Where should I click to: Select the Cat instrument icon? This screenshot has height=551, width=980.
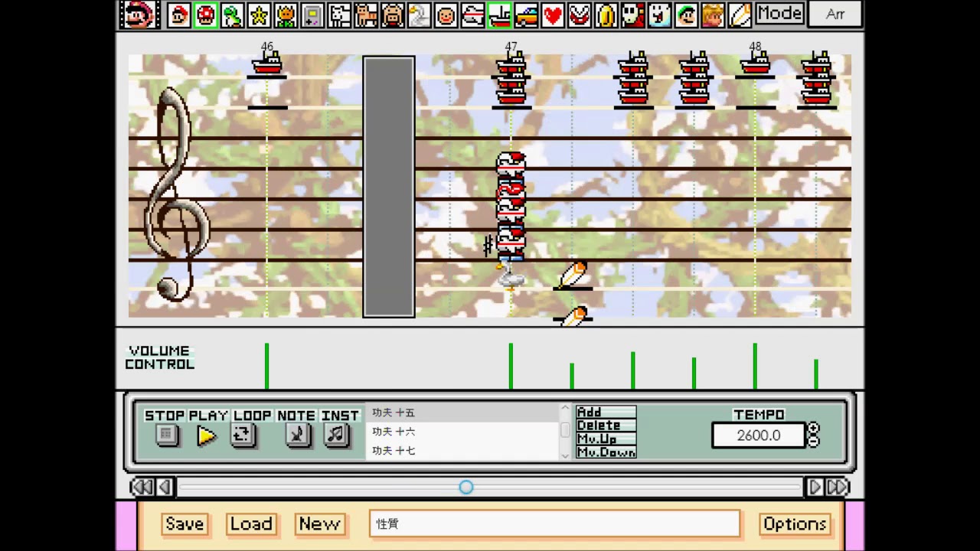tap(366, 15)
